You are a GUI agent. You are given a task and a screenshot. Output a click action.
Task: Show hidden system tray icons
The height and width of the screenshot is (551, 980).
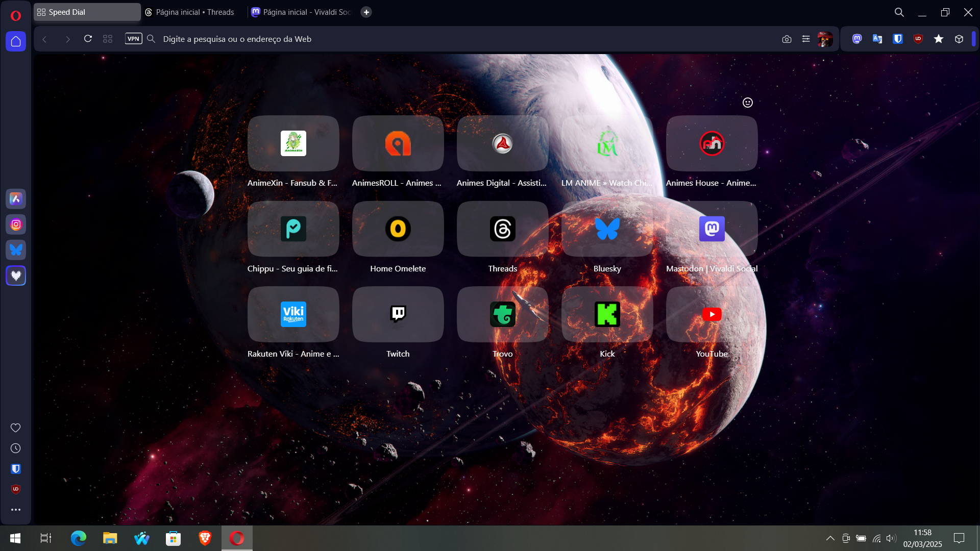click(830, 538)
